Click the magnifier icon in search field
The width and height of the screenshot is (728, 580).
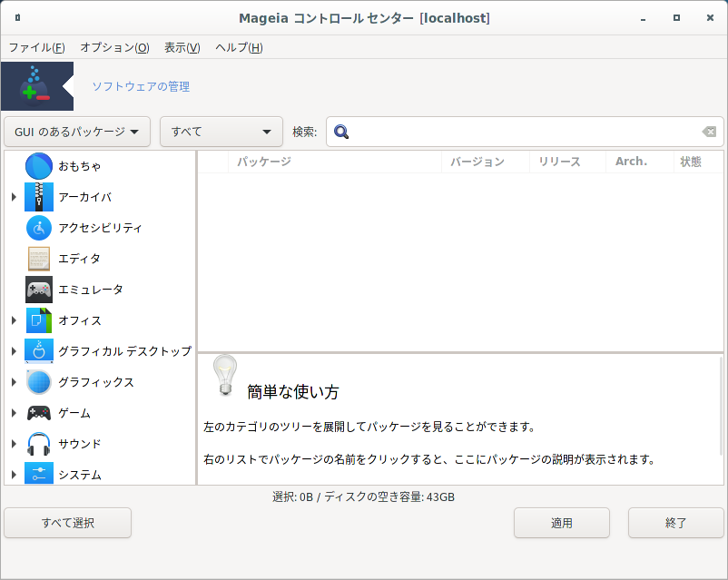point(341,132)
